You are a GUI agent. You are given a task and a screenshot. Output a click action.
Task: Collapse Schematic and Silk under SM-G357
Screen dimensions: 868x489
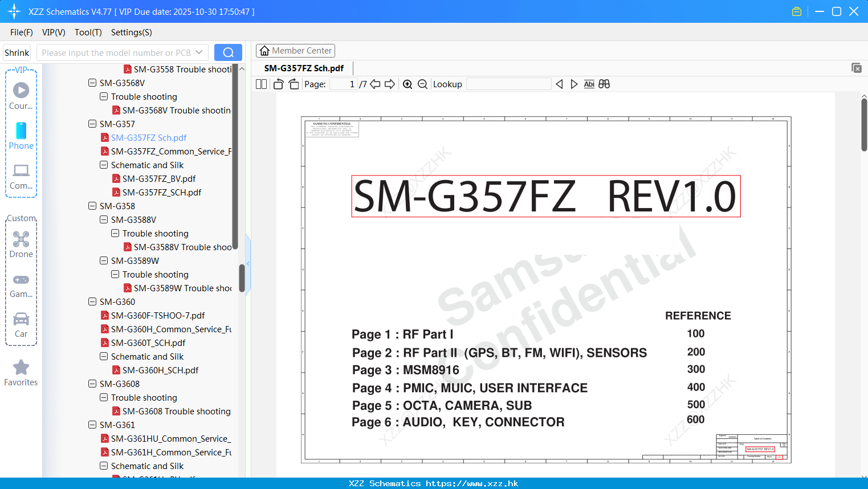pos(104,165)
